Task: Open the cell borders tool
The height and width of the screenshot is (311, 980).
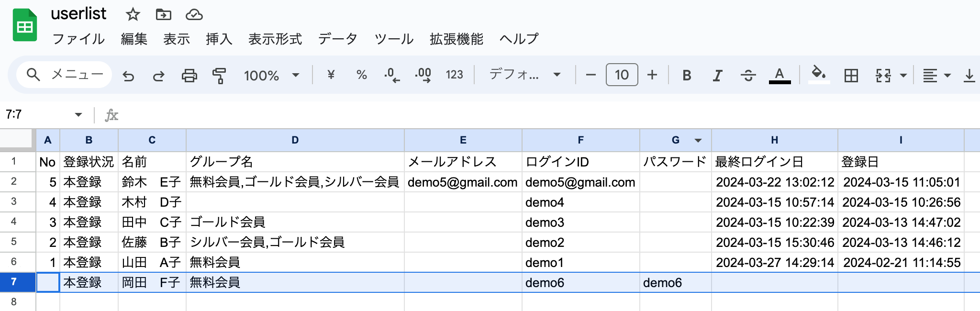Action: click(x=851, y=76)
